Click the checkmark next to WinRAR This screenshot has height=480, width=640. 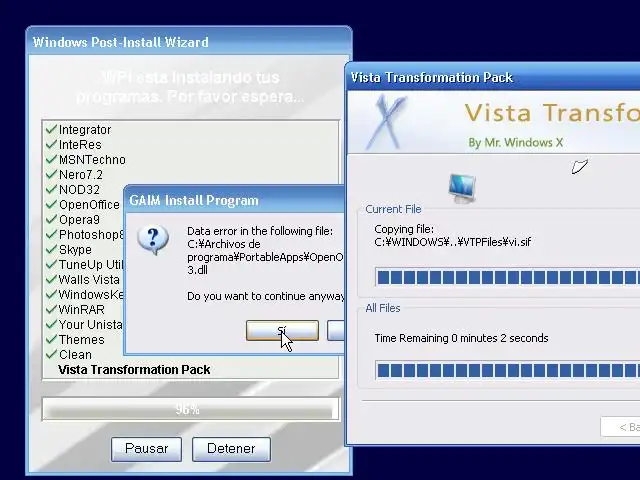coord(51,309)
